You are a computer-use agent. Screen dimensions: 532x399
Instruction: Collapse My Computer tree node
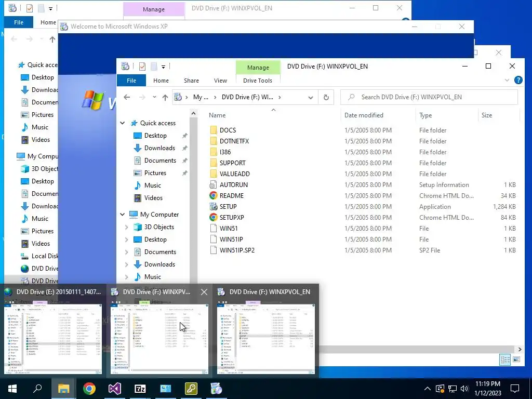pyautogui.click(x=123, y=215)
